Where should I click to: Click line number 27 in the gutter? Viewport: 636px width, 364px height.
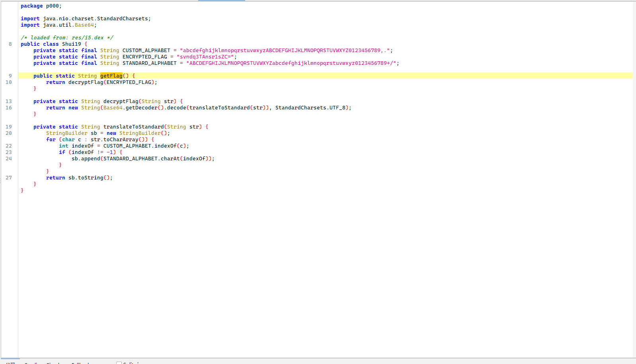tap(9, 177)
